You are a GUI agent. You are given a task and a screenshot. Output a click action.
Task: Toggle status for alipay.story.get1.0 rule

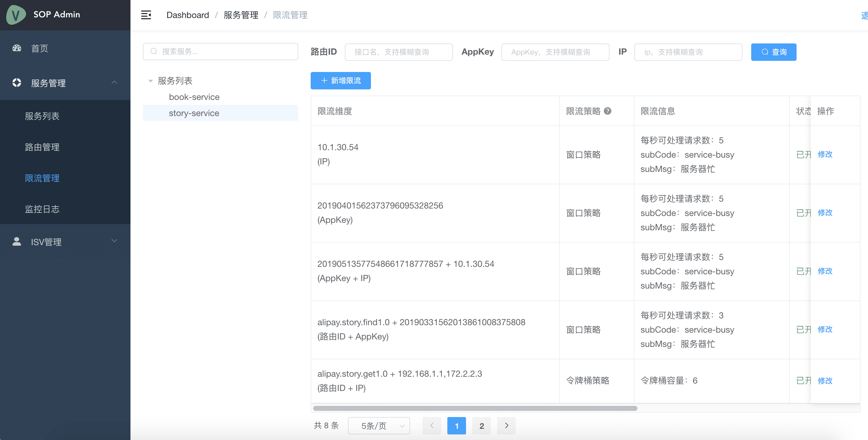[804, 380]
